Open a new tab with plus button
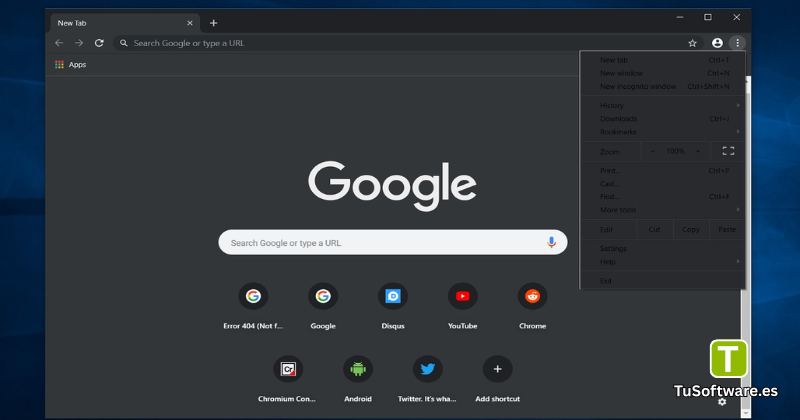The image size is (800, 420). [214, 23]
